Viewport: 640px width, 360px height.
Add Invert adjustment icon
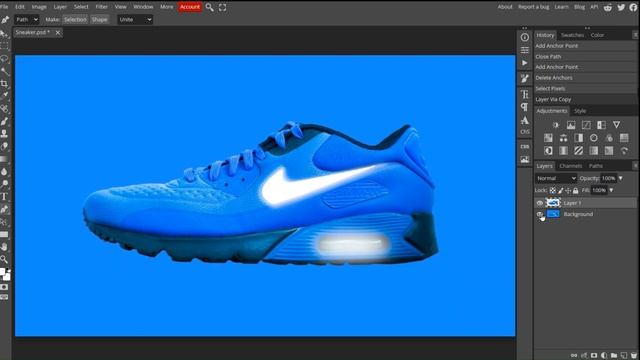(548, 151)
